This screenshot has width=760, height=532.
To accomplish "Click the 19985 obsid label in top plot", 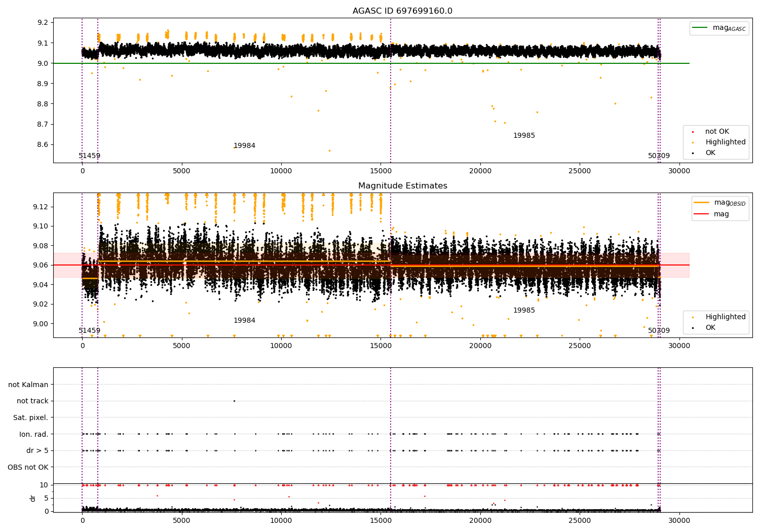I will (x=524, y=136).
